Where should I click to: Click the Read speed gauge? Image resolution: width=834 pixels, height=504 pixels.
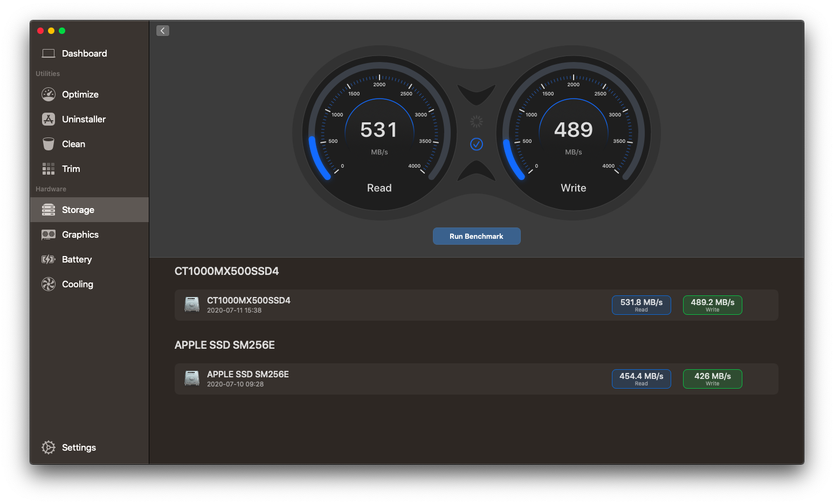coord(380,133)
